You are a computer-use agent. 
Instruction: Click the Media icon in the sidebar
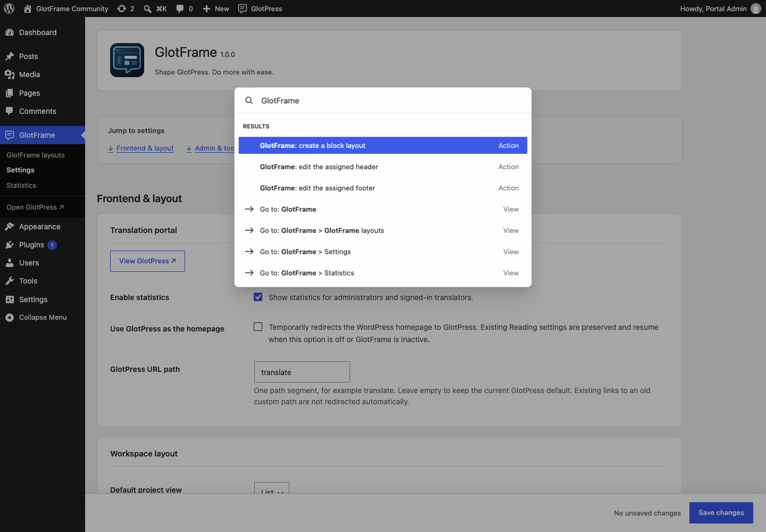tap(10, 74)
